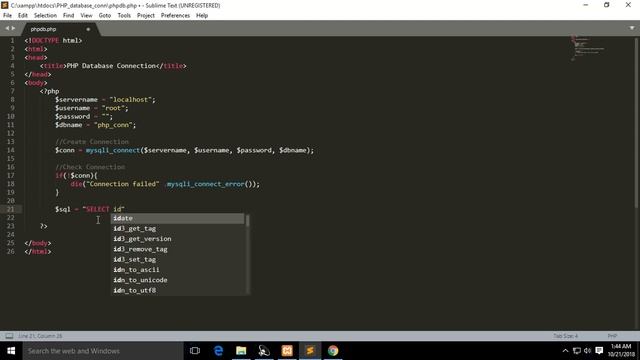
Task: Click line number 21 in gutter
Action: pos(11,209)
